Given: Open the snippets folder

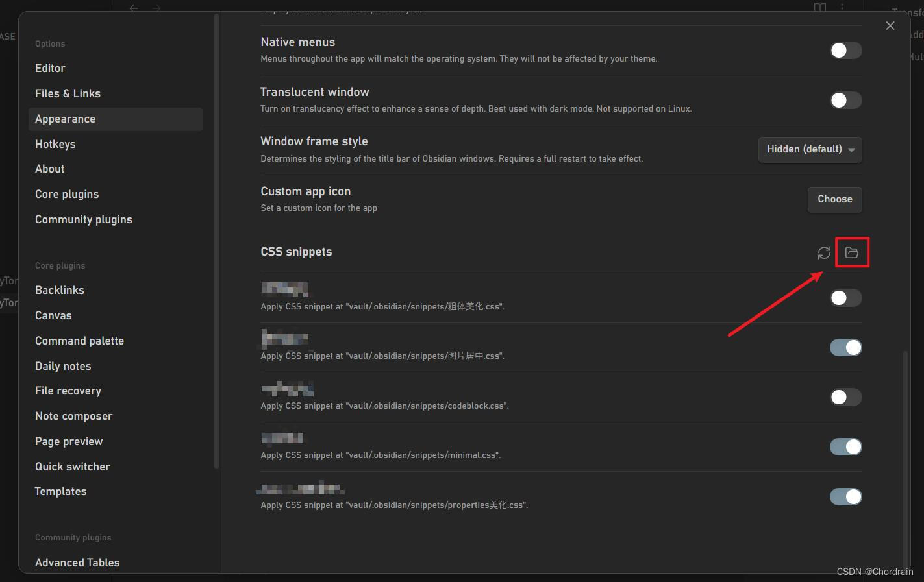Looking at the screenshot, I should pyautogui.click(x=852, y=252).
